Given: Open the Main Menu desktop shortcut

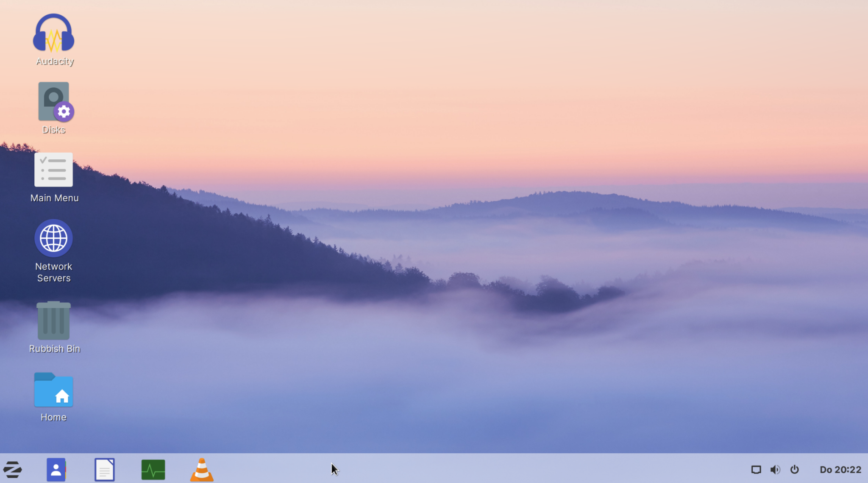Looking at the screenshot, I should [54, 169].
